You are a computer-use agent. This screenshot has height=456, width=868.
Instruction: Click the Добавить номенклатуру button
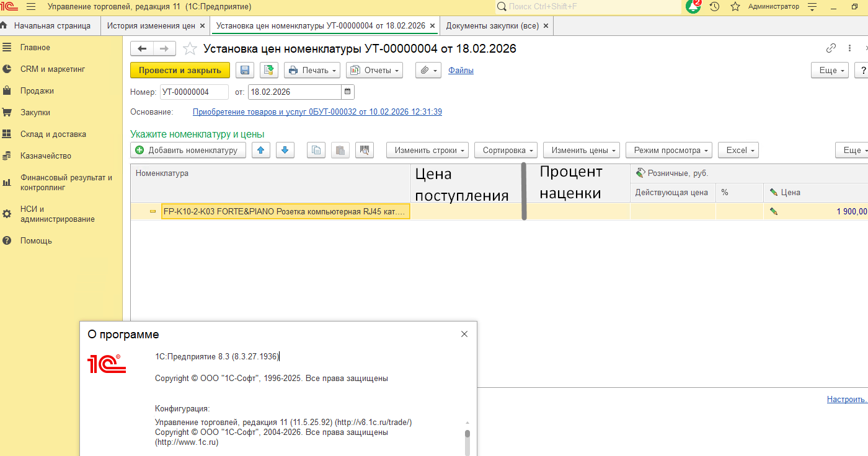[x=188, y=150]
